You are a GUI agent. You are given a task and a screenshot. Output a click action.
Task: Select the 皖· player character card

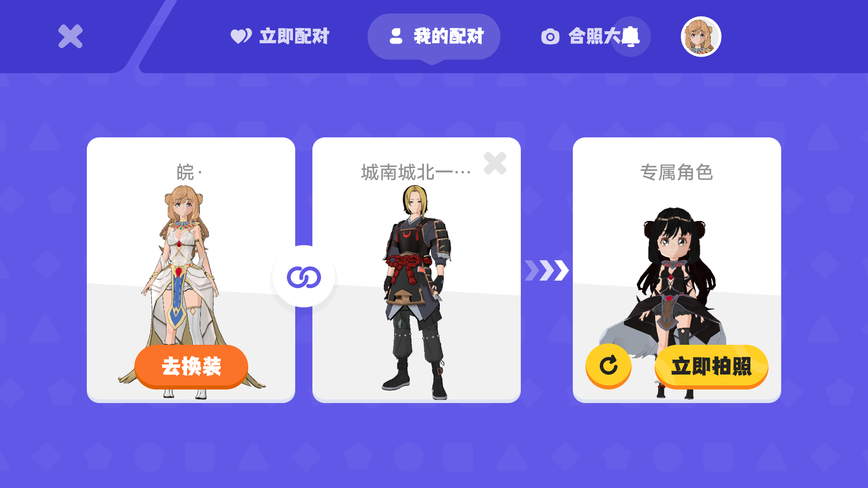click(x=191, y=270)
